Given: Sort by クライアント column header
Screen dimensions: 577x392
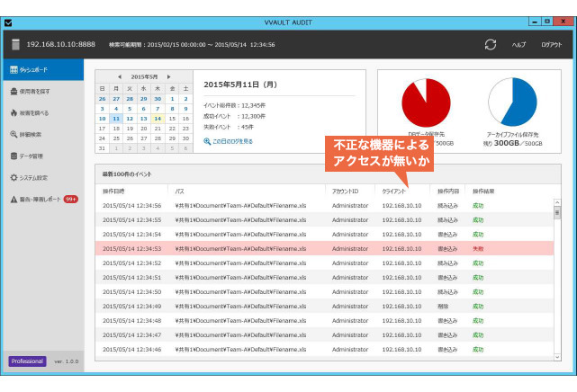Looking at the screenshot, I should [393, 191].
